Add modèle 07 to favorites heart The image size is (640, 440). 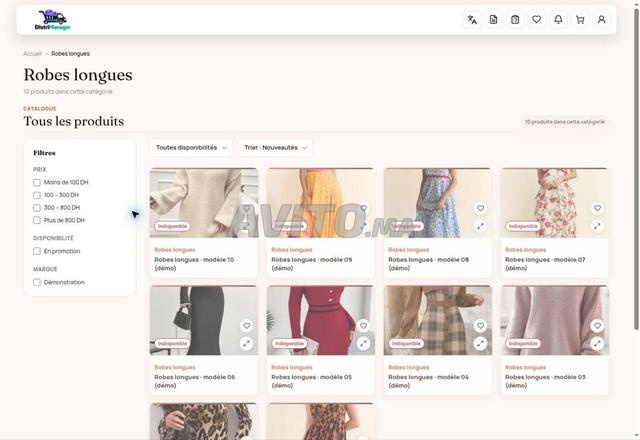point(597,208)
